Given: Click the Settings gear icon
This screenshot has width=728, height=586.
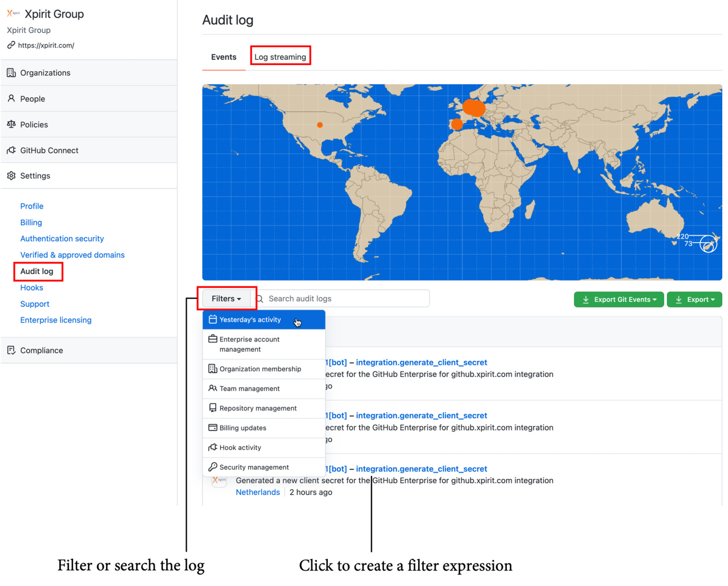Looking at the screenshot, I should click(11, 175).
